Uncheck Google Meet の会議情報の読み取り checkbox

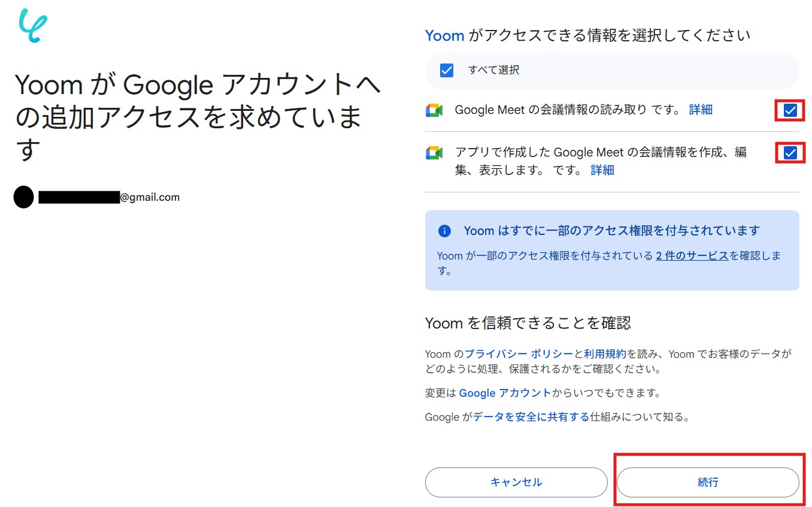point(790,110)
